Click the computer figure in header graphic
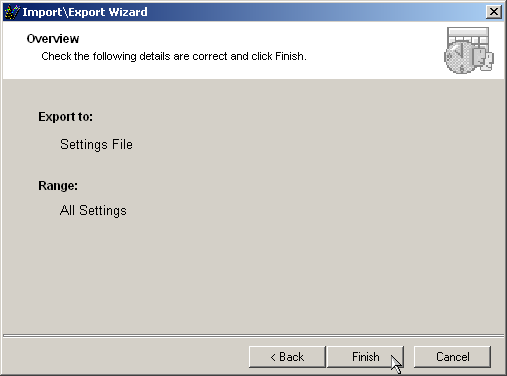This screenshot has height=376, width=507. [483, 59]
